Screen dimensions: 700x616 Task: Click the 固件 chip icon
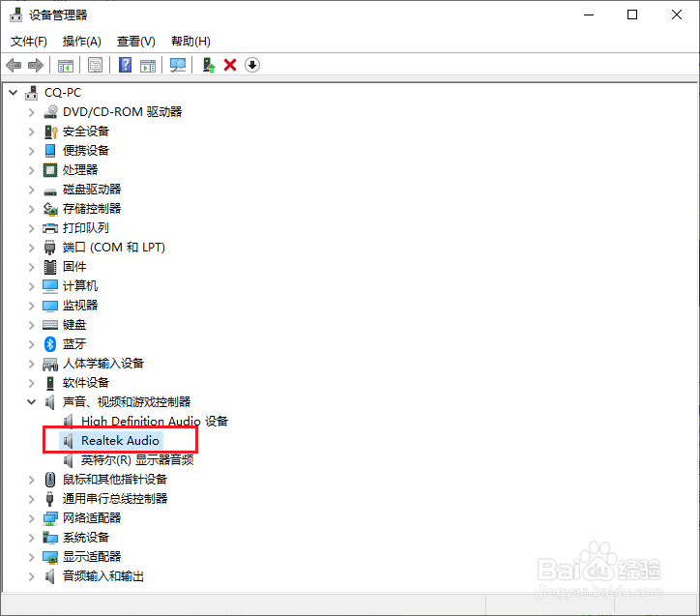coord(50,267)
